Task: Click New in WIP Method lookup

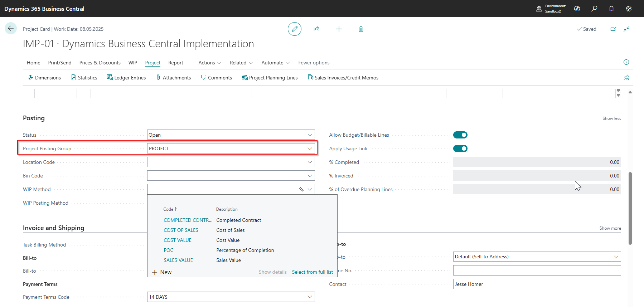Action: click(162, 272)
